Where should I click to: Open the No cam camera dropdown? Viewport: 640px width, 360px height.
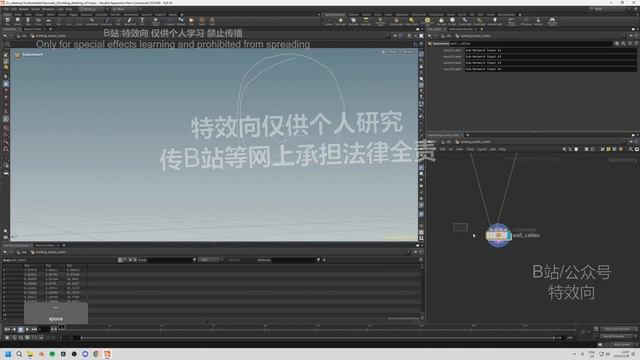point(409,52)
